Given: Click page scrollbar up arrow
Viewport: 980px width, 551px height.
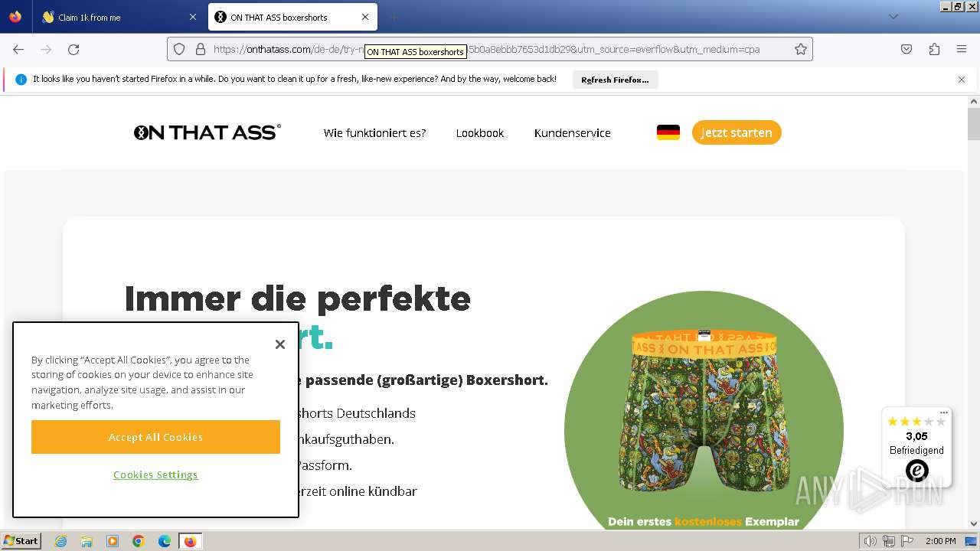Looking at the screenshot, I should 974,101.
